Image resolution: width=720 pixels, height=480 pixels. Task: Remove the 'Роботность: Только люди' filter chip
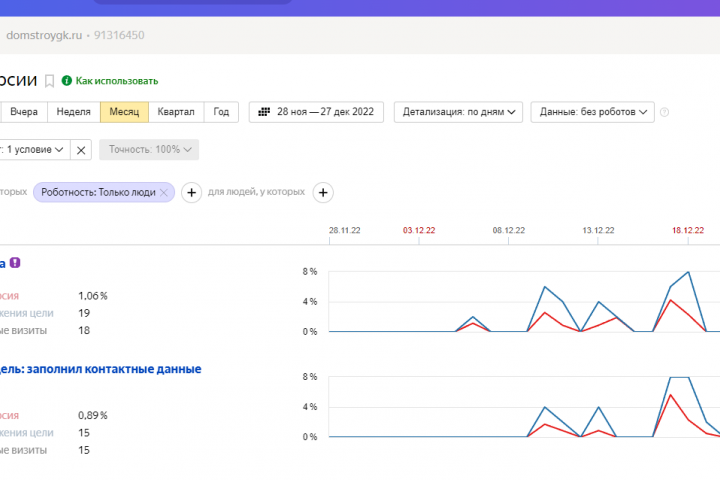point(163,192)
